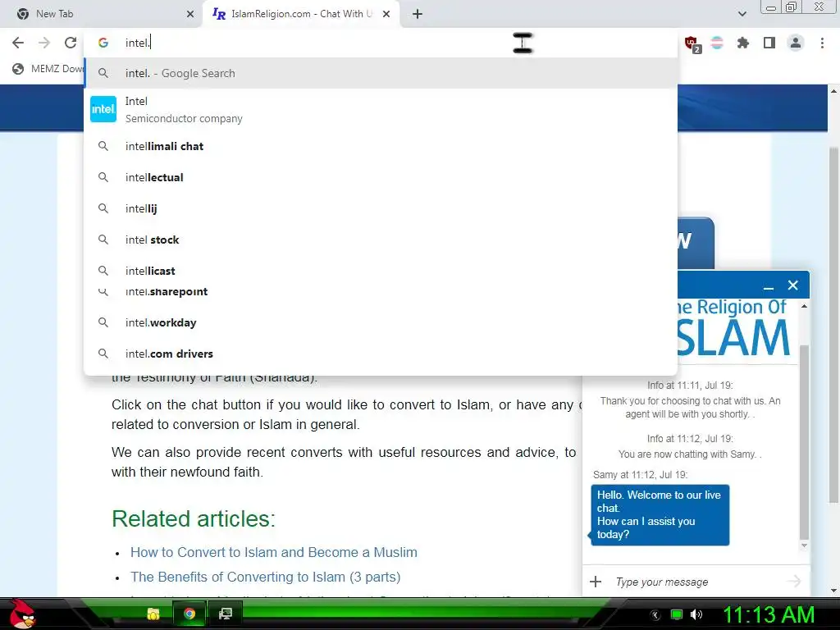Select the 'intellicast' suggestion
This screenshot has height=630, width=840.
[381, 271]
